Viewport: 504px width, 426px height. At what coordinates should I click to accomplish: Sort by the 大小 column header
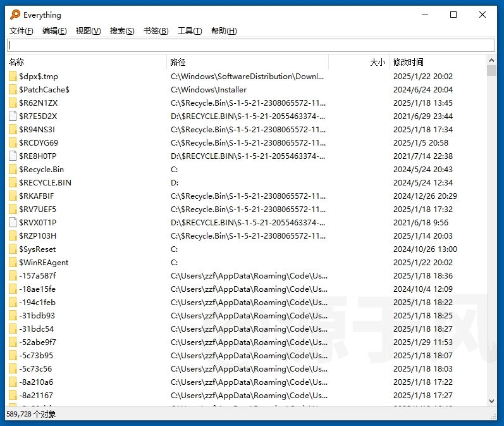359,62
